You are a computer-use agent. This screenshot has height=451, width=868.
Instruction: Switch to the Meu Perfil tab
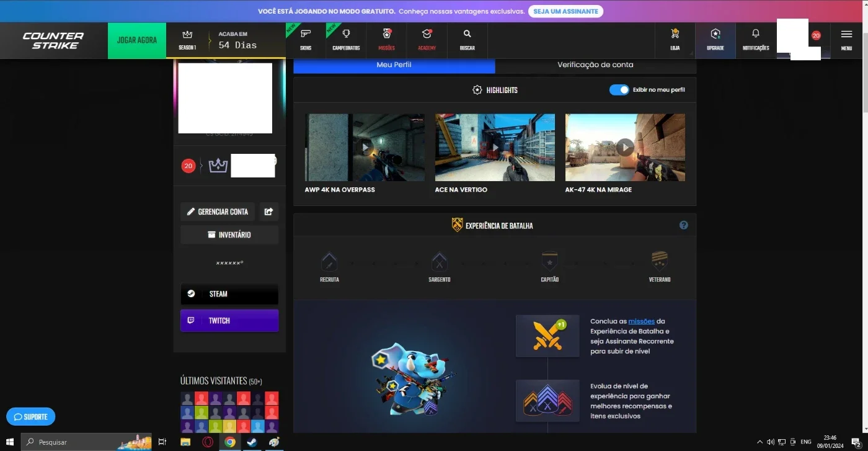coord(394,65)
